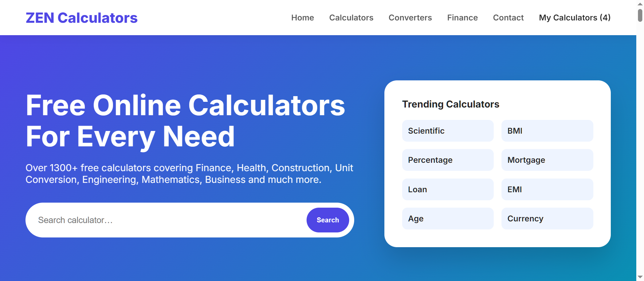Image resolution: width=644 pixels, height=281 pixels.
Task: Open My Calculators (4) link
Action: [575, 18]
